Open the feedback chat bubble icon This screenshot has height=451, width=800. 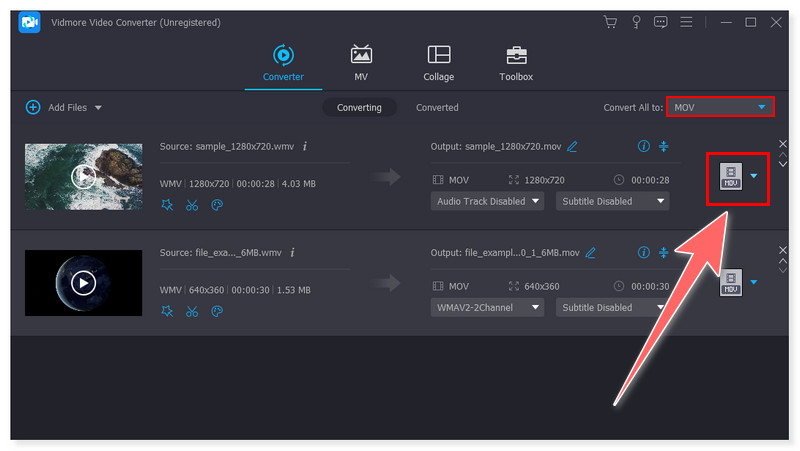click(x=660, y=22)
